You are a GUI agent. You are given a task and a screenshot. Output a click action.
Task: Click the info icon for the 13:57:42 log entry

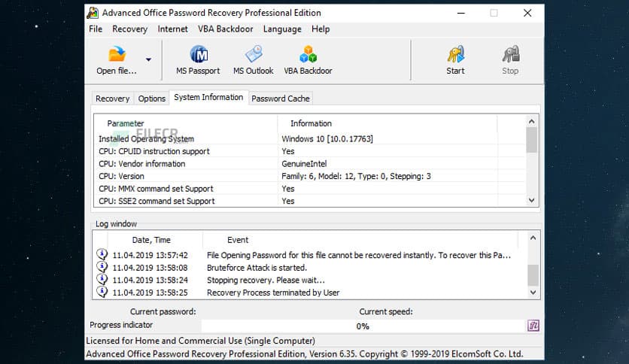pos(102,254)
